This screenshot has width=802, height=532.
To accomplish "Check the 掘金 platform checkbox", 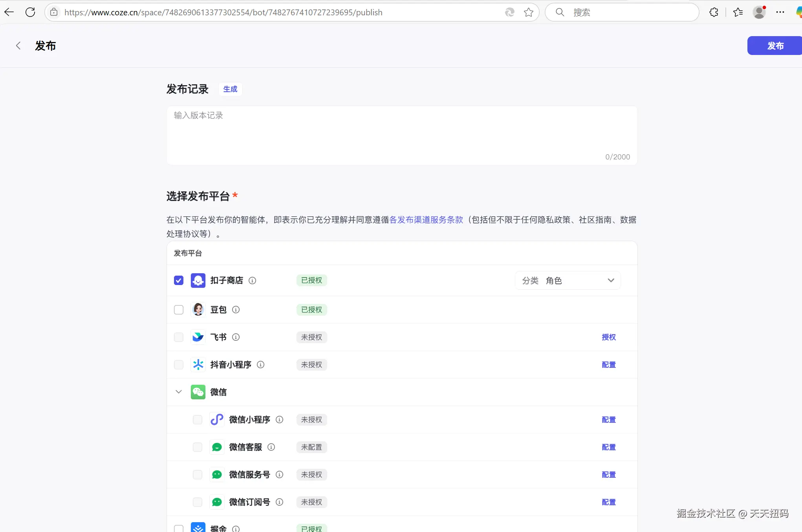I will coord(179,528).
